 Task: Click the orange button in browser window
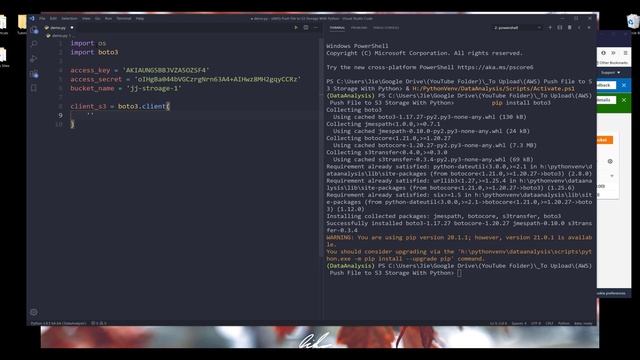click(605, 140)
